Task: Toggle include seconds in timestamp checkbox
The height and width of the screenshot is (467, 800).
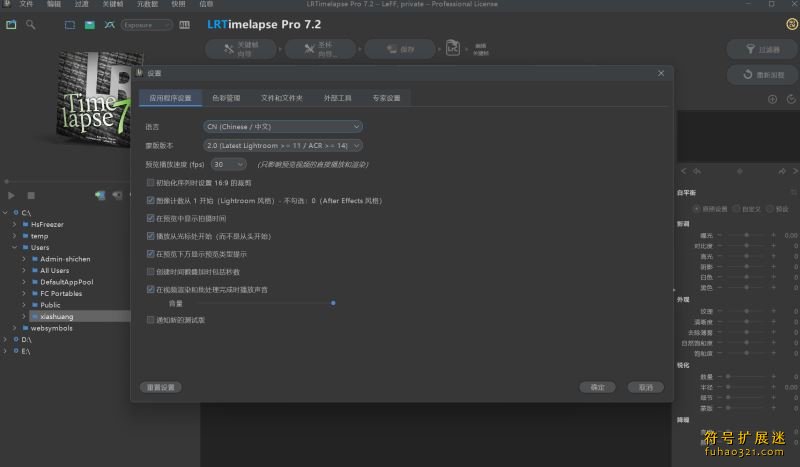Action: [x=150, y=272]
